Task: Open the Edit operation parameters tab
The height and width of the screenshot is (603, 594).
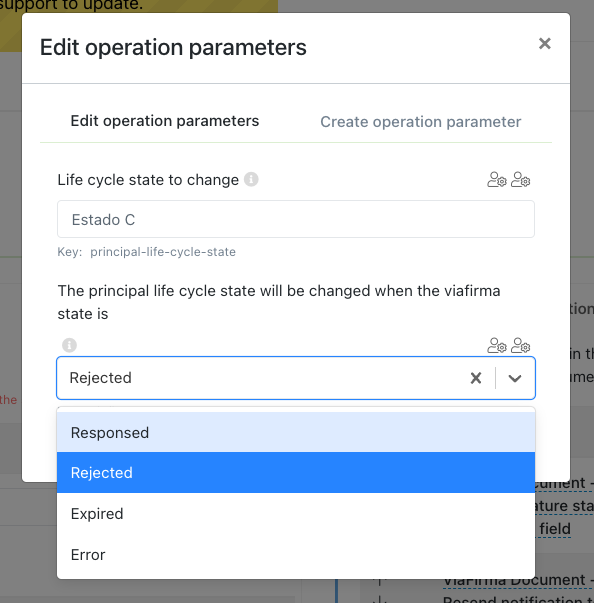Action: (165, 121)
